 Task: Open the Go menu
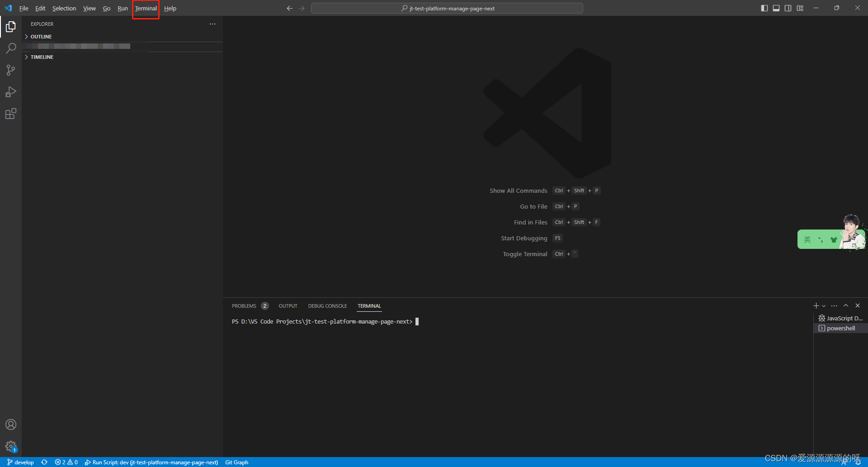107,8
